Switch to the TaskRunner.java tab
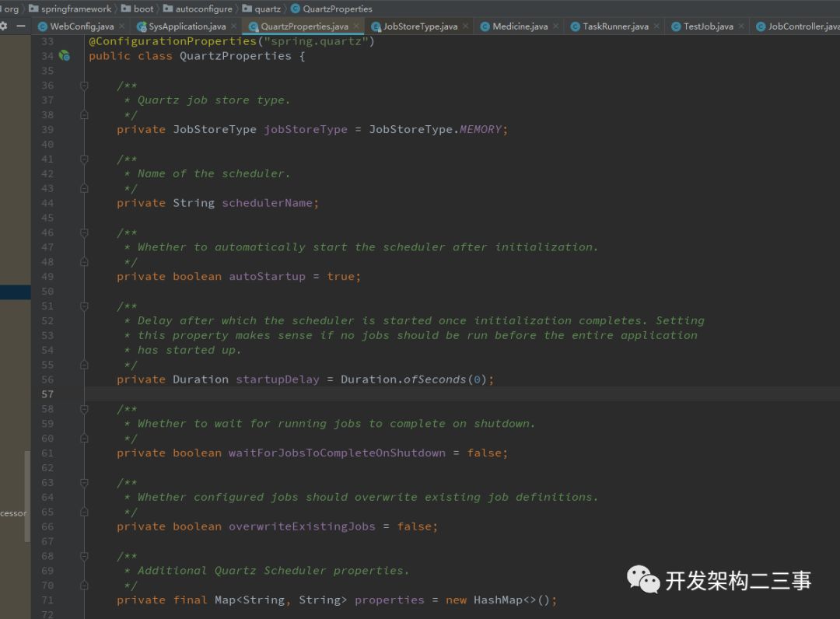The image size is (840, 619). tap(615, 26)
